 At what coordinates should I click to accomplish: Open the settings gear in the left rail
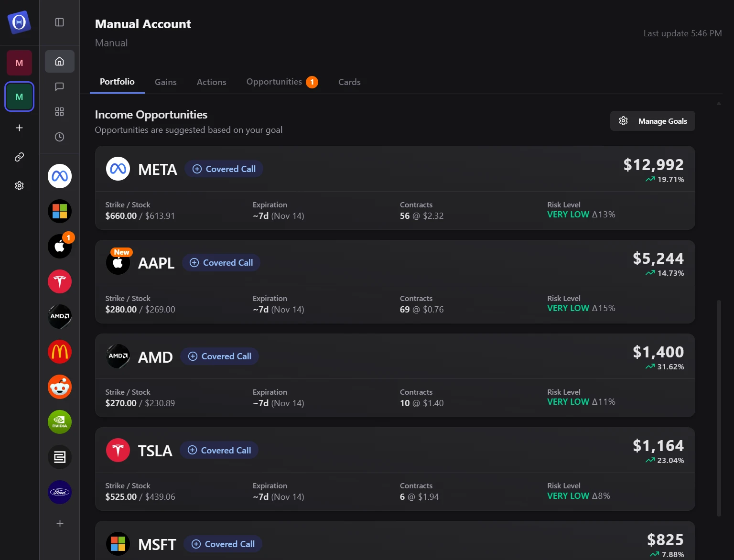pyautogui.click(x=19, y=185)
